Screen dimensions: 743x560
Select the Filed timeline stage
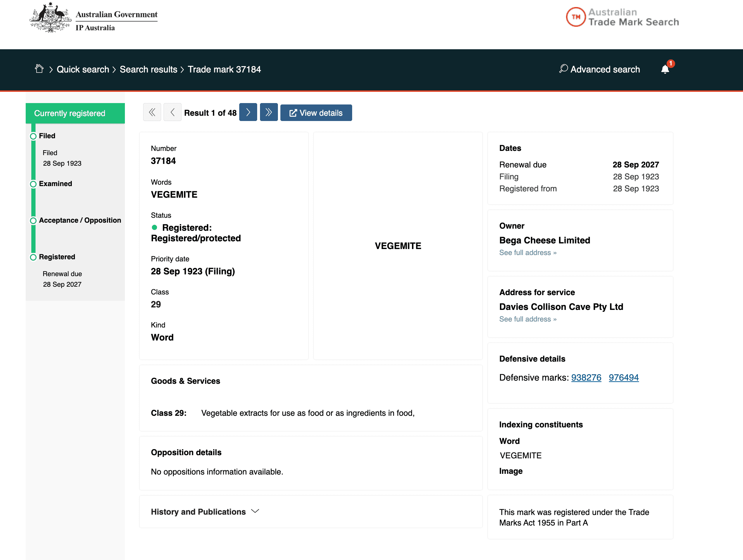coord(47,136)
